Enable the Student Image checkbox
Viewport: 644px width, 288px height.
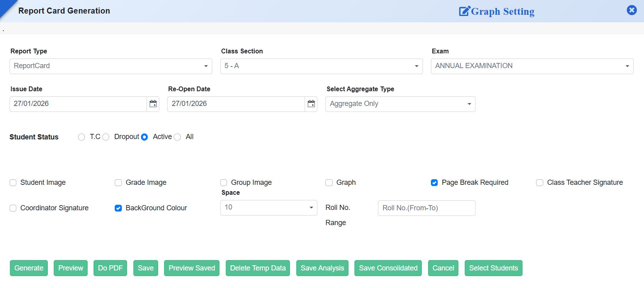point(13,183)
